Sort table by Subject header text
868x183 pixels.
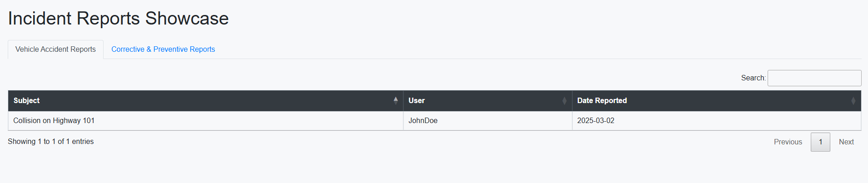click(x=26, y=101)
